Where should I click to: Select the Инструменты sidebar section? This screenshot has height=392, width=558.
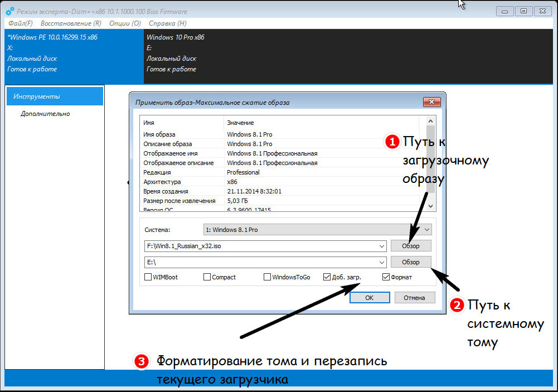coord(55,96)
